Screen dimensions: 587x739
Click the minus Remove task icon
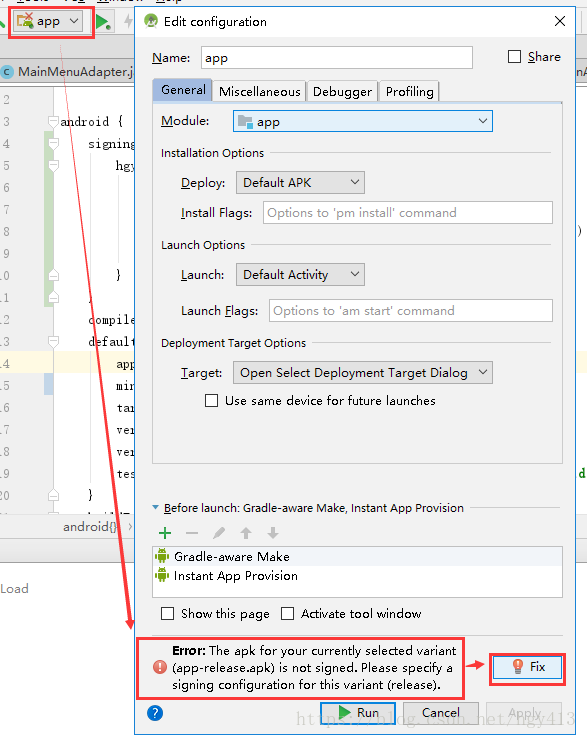click(x=192, y=533)
